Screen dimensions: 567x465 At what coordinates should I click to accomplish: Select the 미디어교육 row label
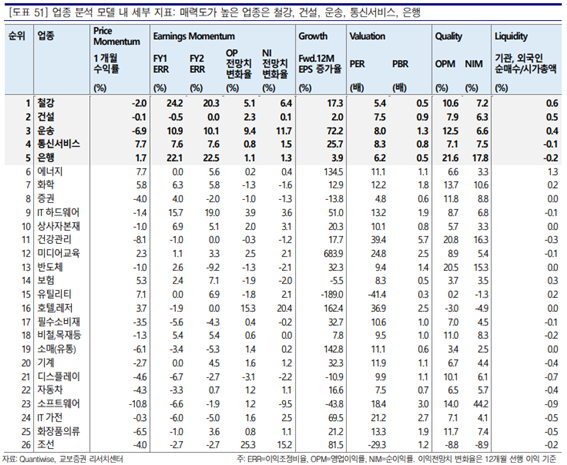pos(59,253)
